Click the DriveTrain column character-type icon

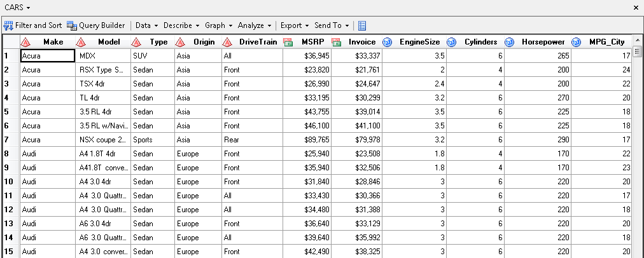(x=227, y=42)
